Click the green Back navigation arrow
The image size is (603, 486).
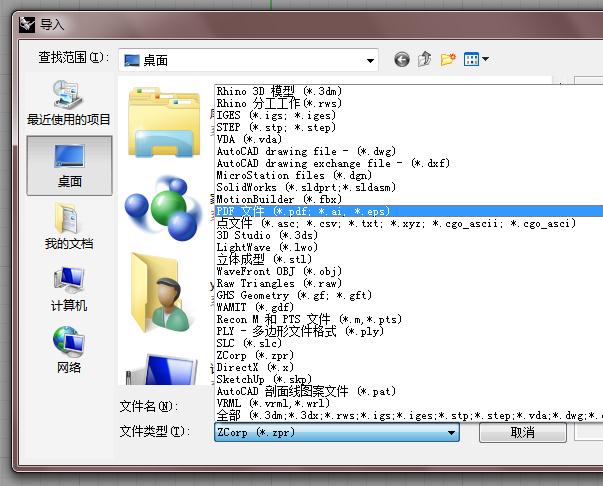[x=402, y=59]
